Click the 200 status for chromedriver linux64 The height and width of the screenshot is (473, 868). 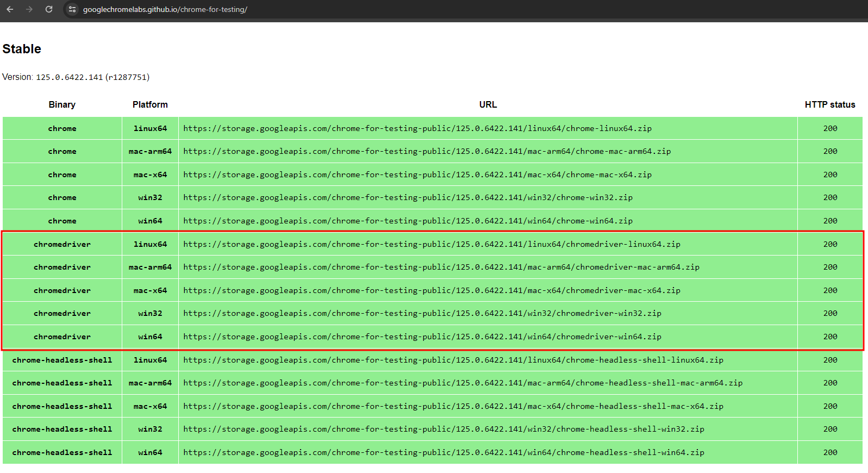830,244
